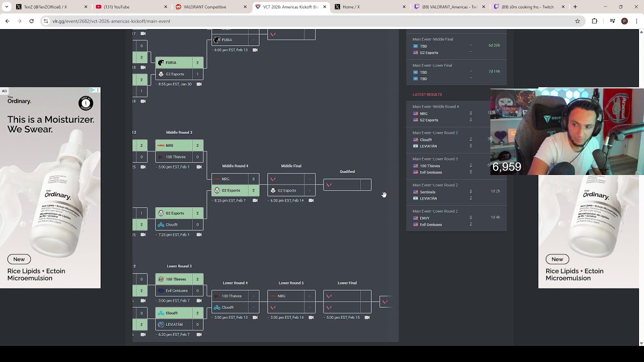This screenshot has width=644, height=362.
Task: Click the browser forward arrow
Action: point(19,21)
